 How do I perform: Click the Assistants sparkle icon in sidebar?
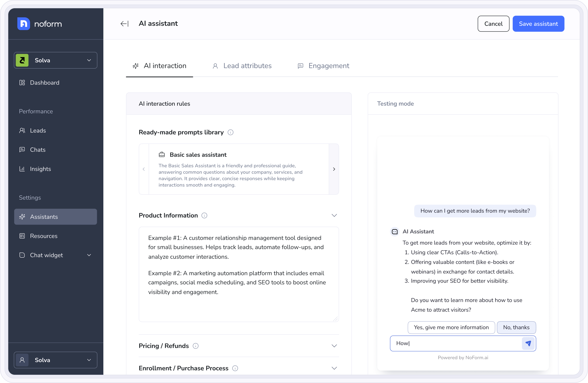click(x=22, y=217)
